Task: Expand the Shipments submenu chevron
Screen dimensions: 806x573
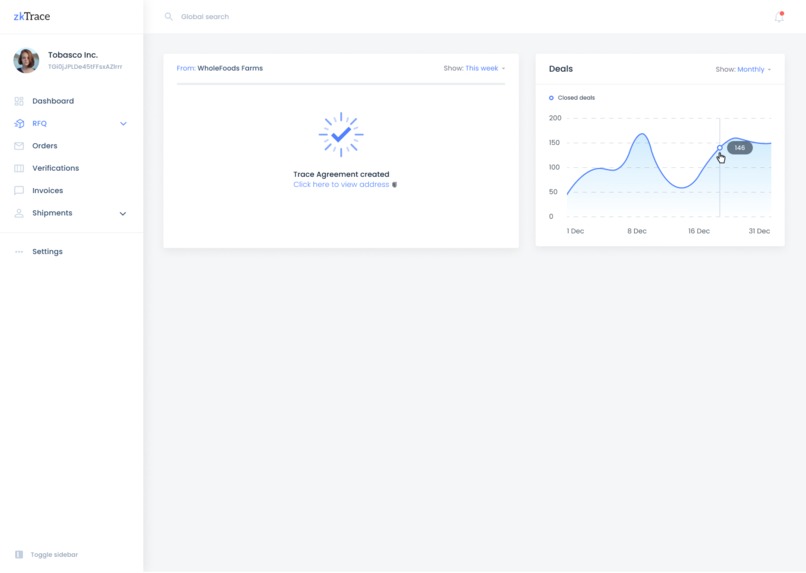Action: tap(123, 213)
